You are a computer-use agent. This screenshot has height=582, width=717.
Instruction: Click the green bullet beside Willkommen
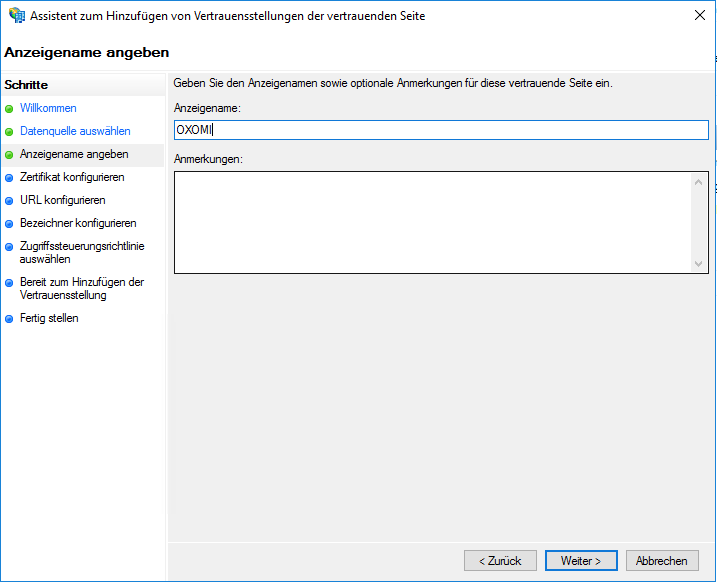[x=9, y=108]
